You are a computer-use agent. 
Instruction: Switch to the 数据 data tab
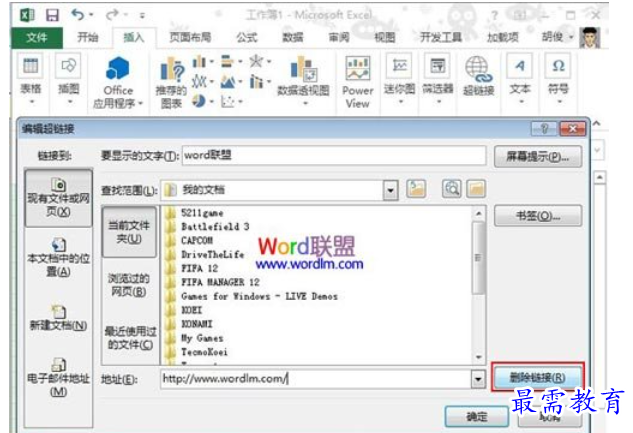pyautogui.click(x=292, y=38)
